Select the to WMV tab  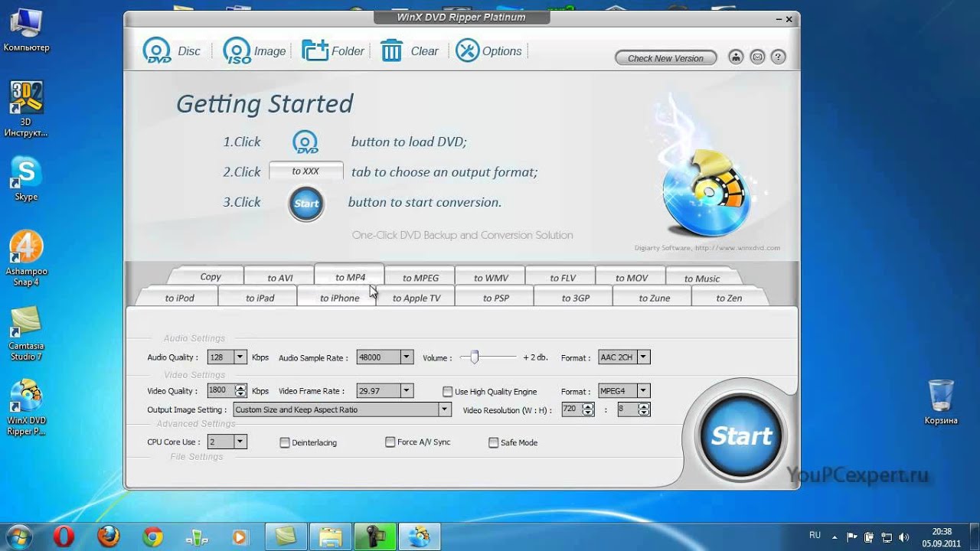(491, 278)
